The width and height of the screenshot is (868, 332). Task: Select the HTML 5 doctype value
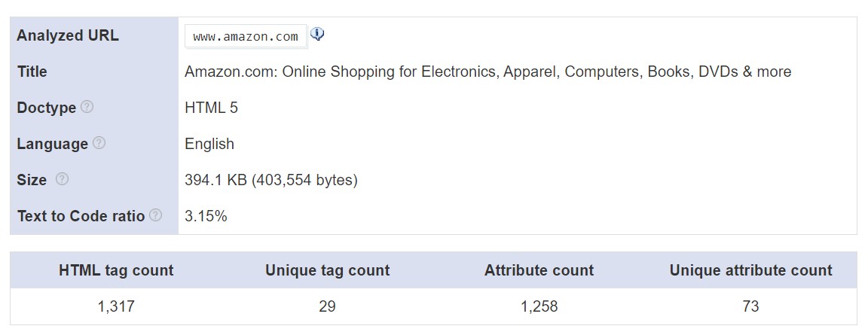click(211, 108)
